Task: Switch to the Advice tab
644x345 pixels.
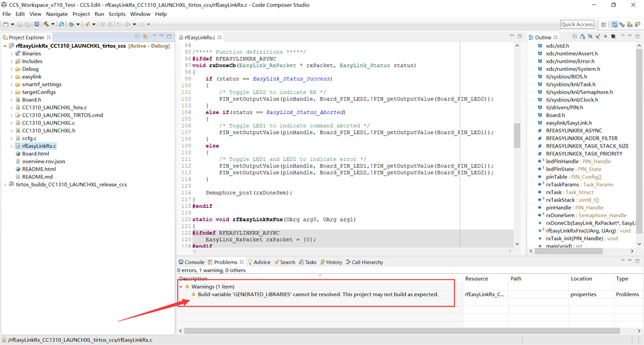Action: pyautogui.click(x=259, y=262)
